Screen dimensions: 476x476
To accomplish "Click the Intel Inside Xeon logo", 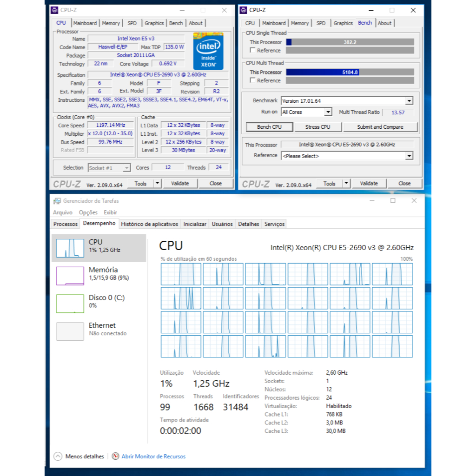I will [208, 51].
